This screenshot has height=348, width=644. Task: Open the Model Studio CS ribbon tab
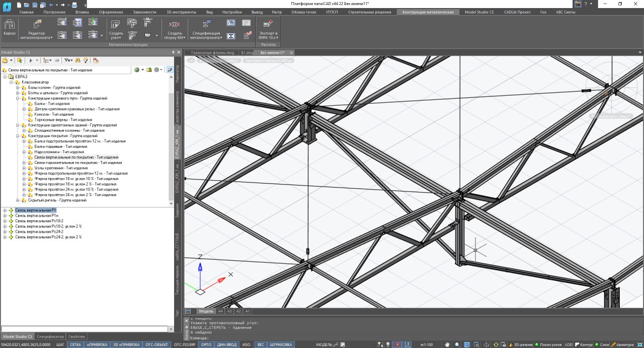click(478, 12)
